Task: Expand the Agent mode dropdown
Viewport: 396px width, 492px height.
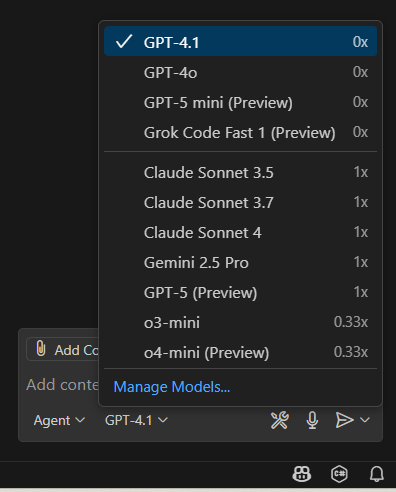Action: [59, 420]
